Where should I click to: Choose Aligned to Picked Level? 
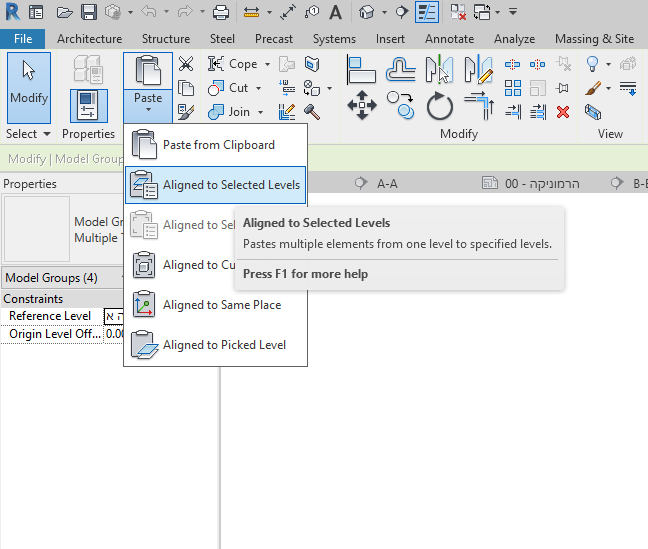216,345
